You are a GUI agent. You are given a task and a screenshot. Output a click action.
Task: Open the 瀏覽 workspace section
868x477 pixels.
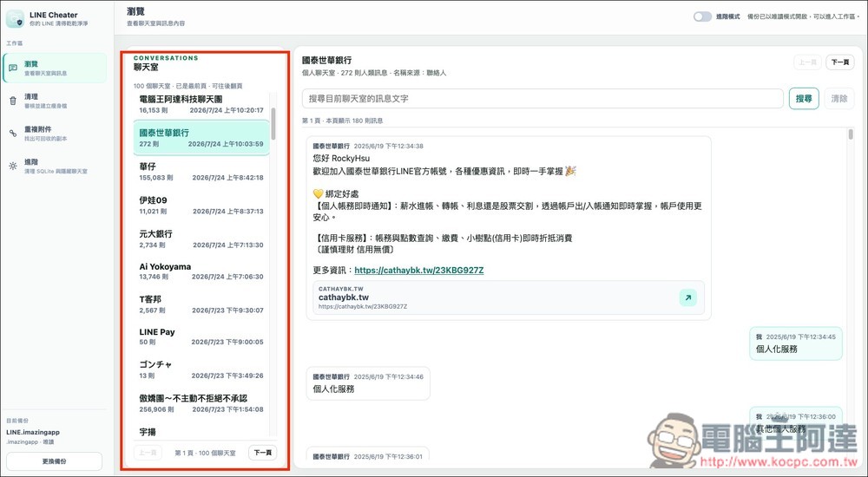pyautogui.click(x=55, y=68)
